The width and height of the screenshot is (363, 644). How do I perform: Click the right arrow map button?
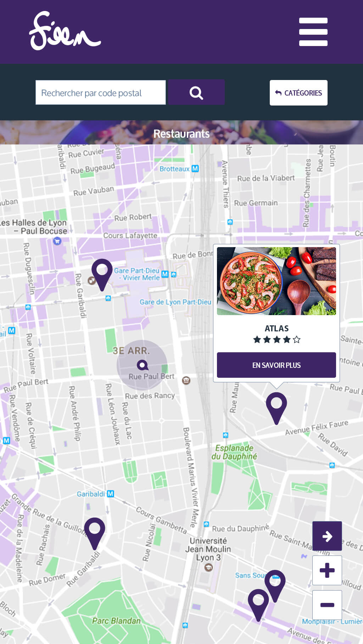tap(327, 536)
